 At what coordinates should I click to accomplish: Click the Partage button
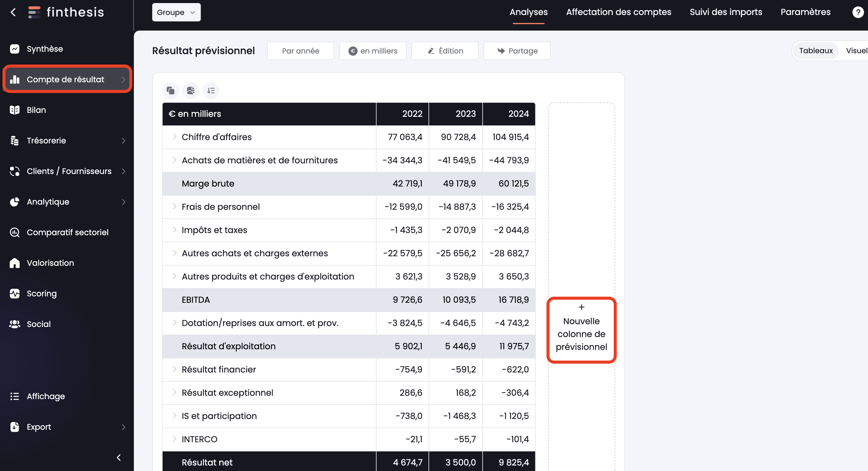[517, 51]
